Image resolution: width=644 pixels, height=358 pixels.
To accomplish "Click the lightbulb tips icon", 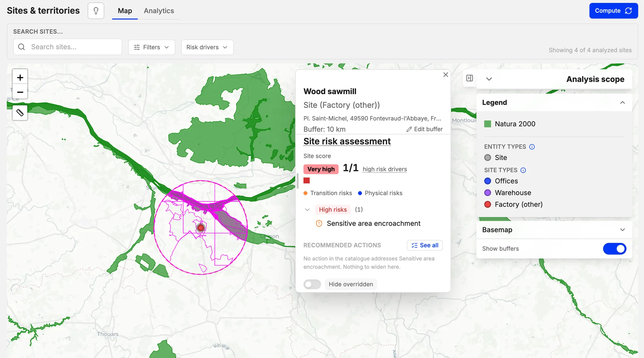I will pyautogui.click(x=96, y=11).
